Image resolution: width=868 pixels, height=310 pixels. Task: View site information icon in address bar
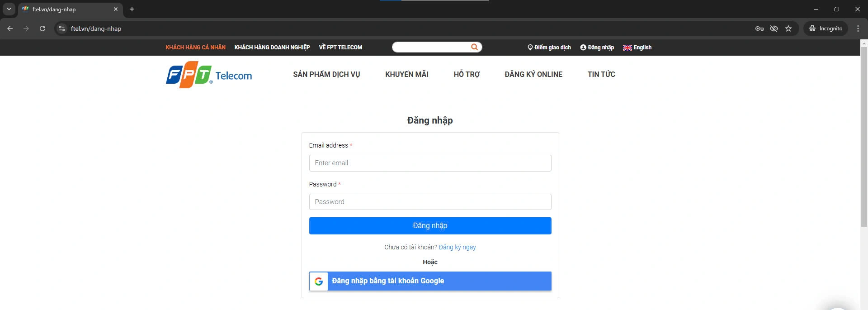tap(62, 29)
